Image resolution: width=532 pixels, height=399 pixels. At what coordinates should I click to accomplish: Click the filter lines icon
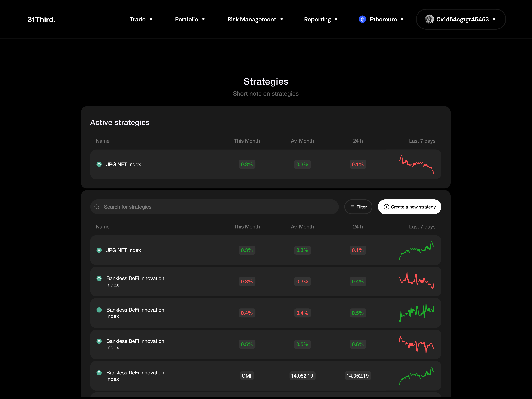click(x=352, y=207)
